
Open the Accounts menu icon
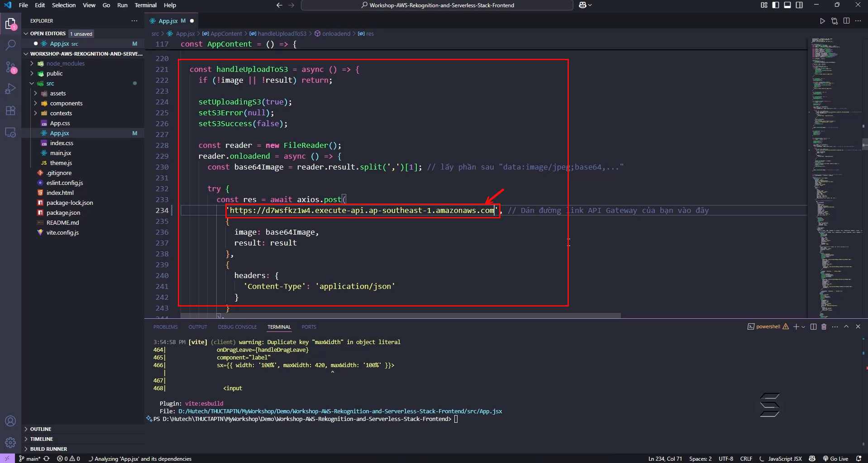point(10,421)
